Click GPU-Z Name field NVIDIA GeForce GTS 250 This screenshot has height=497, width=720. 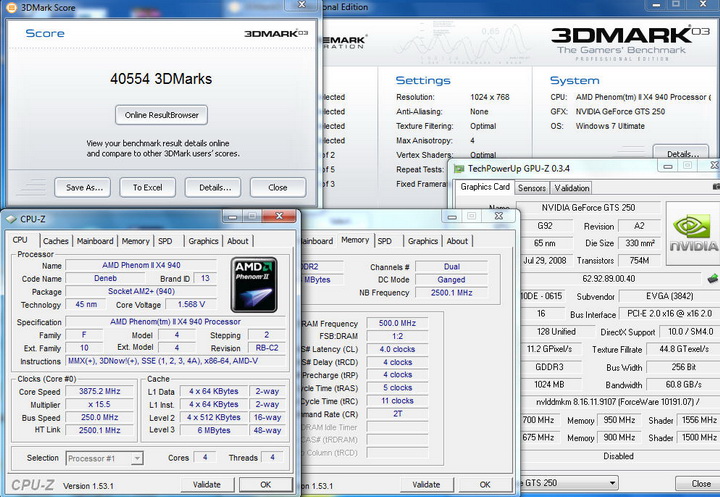(x=588, y=208)
